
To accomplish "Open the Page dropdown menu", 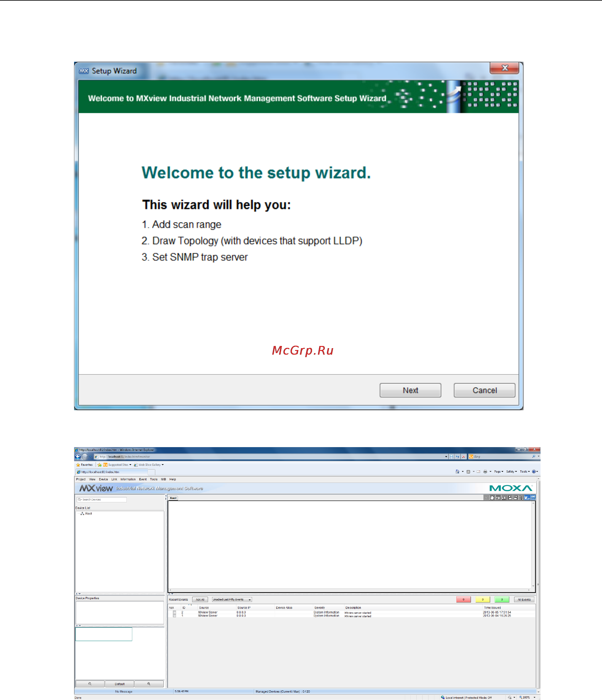I will [x=499, y=472].
